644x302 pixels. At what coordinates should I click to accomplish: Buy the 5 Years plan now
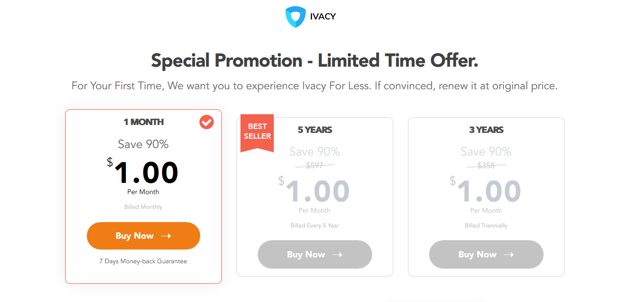coord(315,254)
